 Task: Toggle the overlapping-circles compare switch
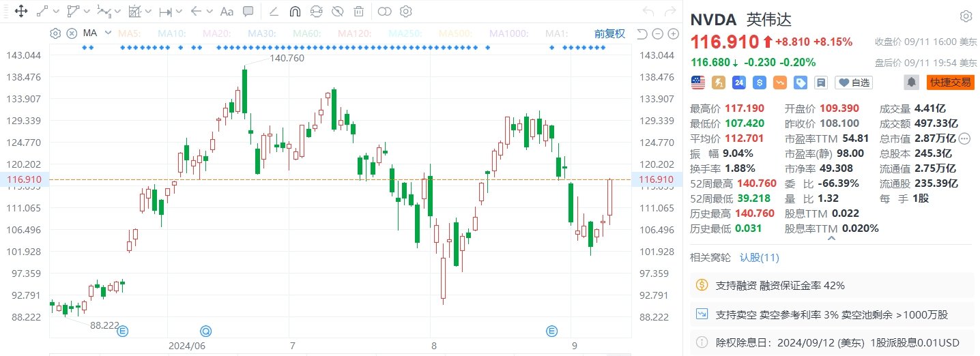pyautogui.click(x=385, y=11)
